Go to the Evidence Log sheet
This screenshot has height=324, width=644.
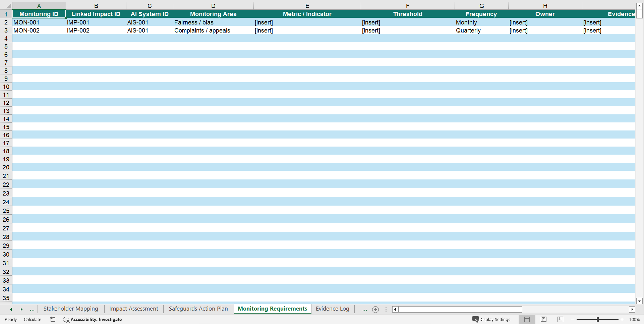tap(332, 309)
